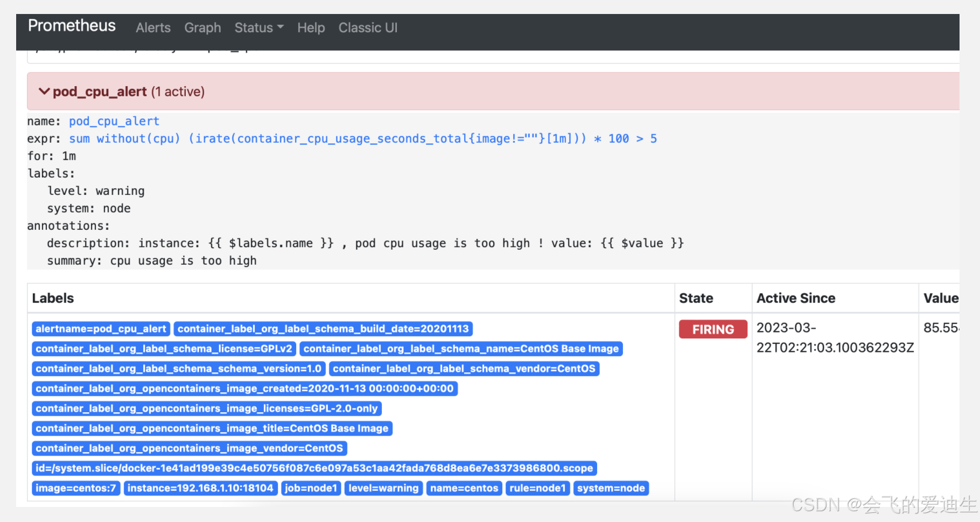Open the Graph page
Screen dimensions: 980x522
(202, 27)
